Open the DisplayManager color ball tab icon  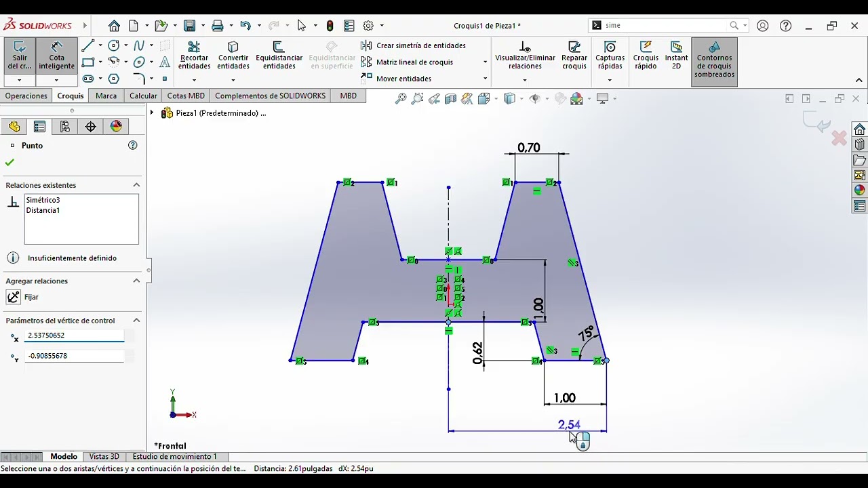(116, 127)
